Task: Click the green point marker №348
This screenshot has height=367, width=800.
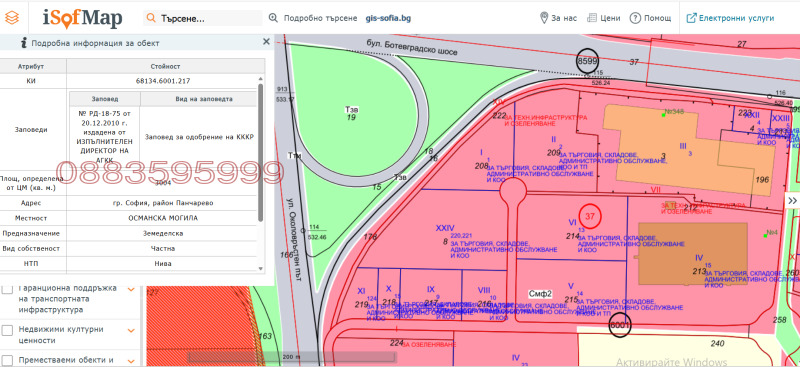Action: [663, 115]
